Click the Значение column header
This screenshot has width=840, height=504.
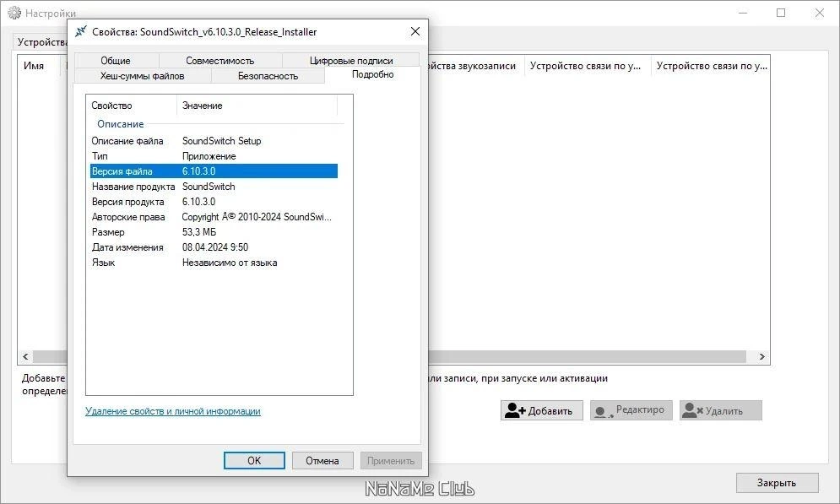pyautogui.click(x=257, y=106)
